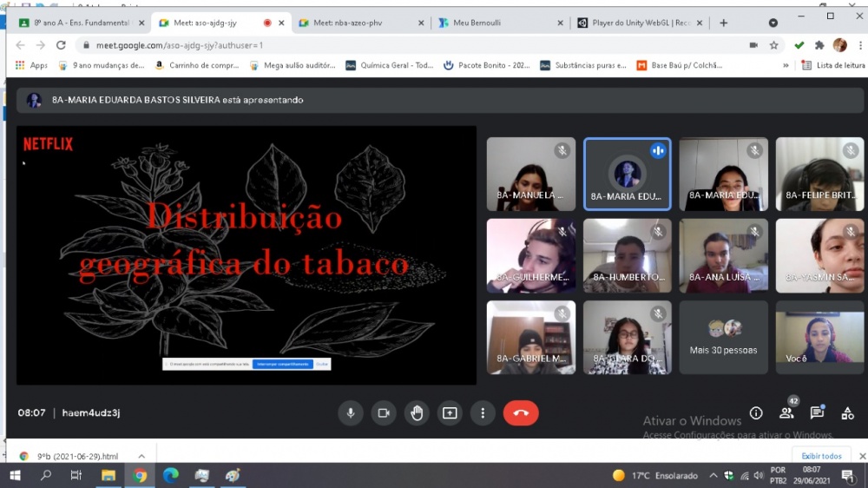The width and height of the screenshot is (868, 488).
Task: Open 'Base Baú p/ Colchã...' bookmark
Action: tap(680, 65)
